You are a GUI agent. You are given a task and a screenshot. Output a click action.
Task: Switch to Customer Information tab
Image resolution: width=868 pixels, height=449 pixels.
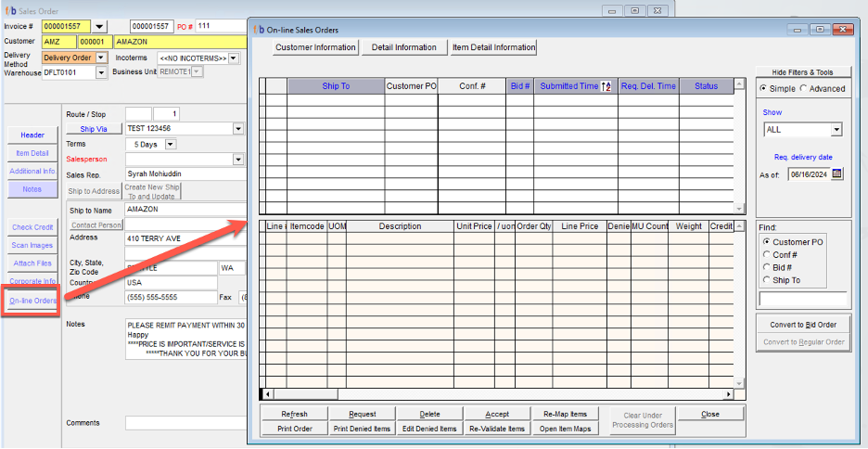315,47
